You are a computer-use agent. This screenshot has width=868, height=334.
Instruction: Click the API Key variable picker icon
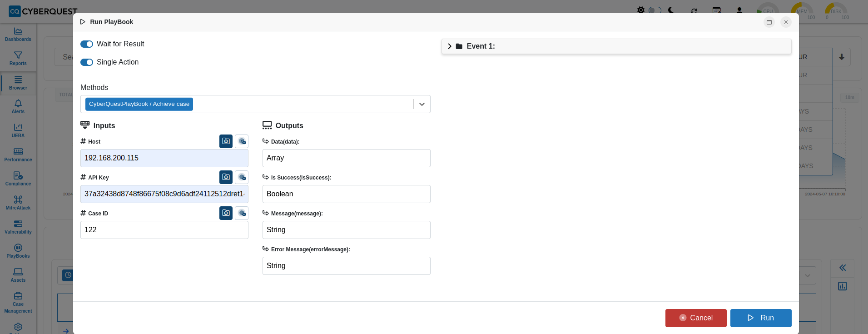(x=242, y=177)
